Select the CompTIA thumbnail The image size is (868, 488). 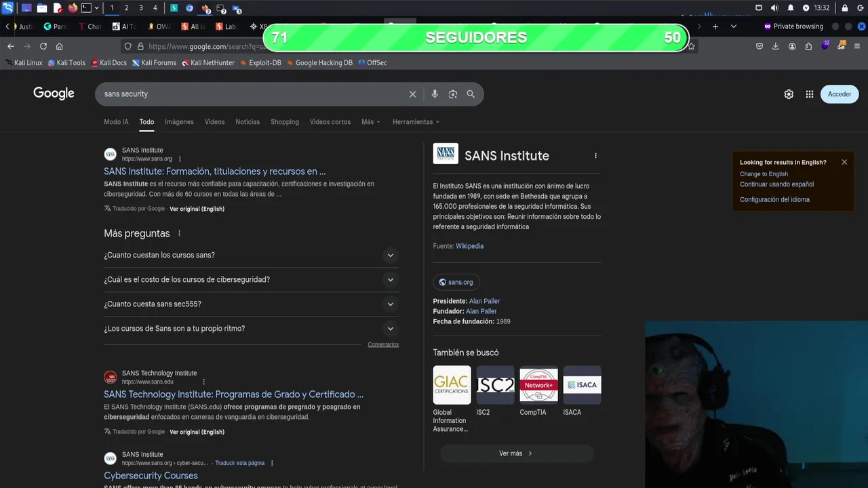(x=538, y=385)
